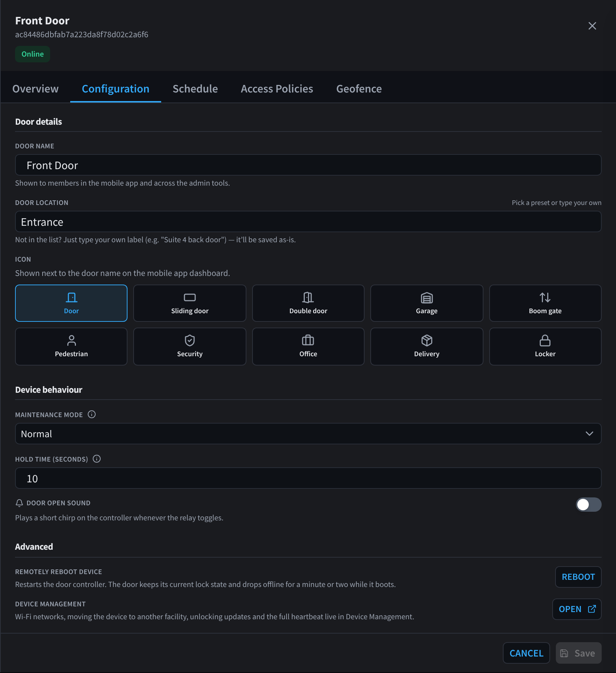Image resolution: width=616 pixels, height=673 pixels.
Task: Go to the Schedule tab
Action: 195,89
